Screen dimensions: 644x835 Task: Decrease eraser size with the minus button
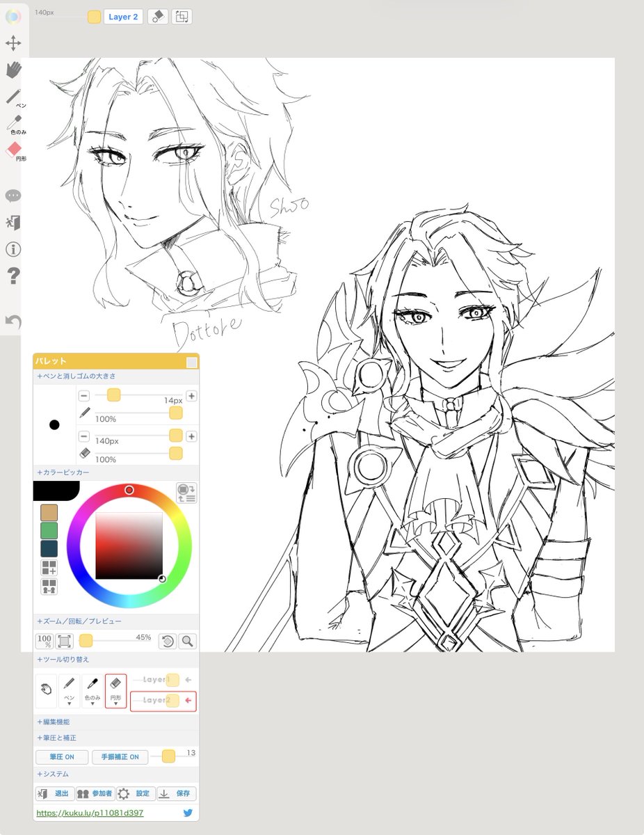[83, 436]
